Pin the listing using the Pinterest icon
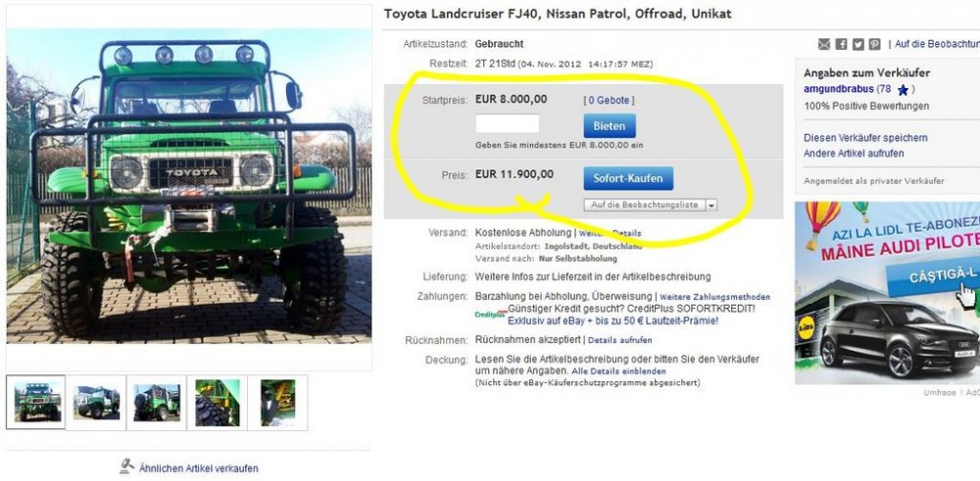Screen dimensions: 980x481 pyautogui.click(x=875, y=44)
